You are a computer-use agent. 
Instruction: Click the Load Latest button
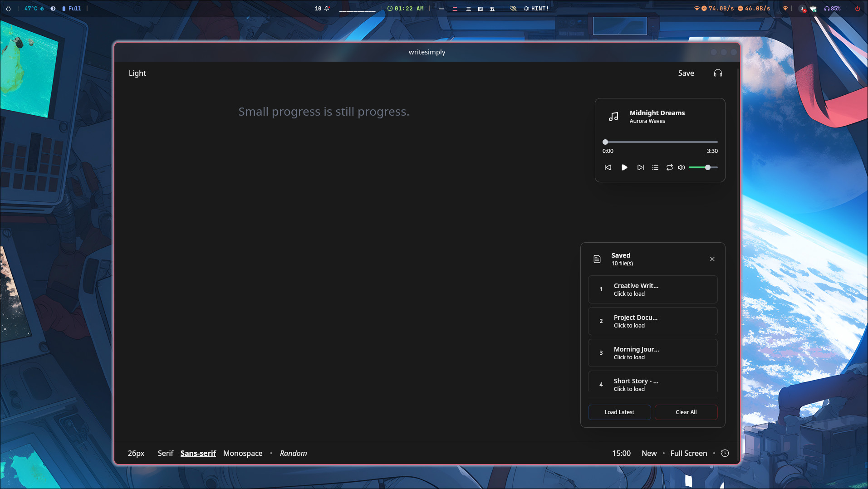(619, 412)
